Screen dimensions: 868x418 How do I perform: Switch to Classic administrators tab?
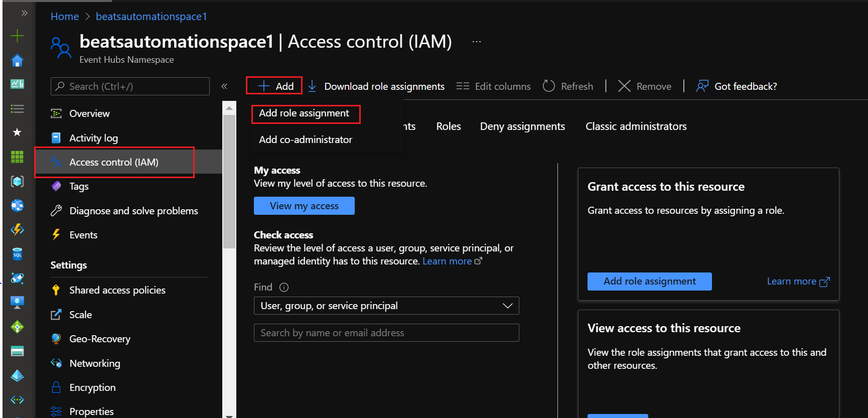(636, 126)
